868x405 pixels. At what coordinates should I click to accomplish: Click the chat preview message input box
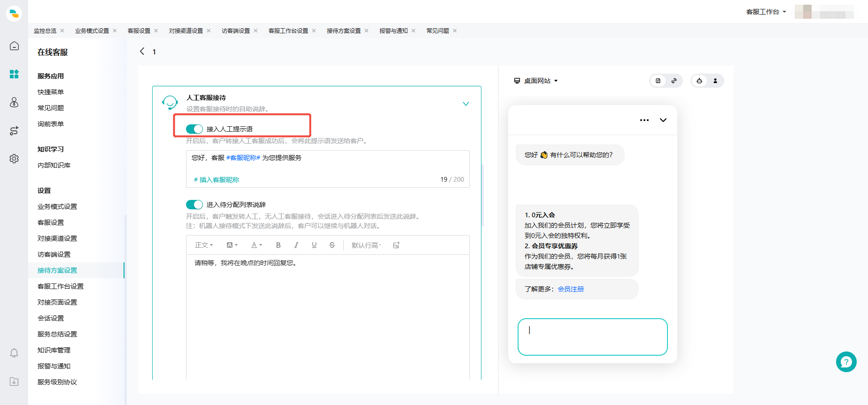(x=593, y=337)
